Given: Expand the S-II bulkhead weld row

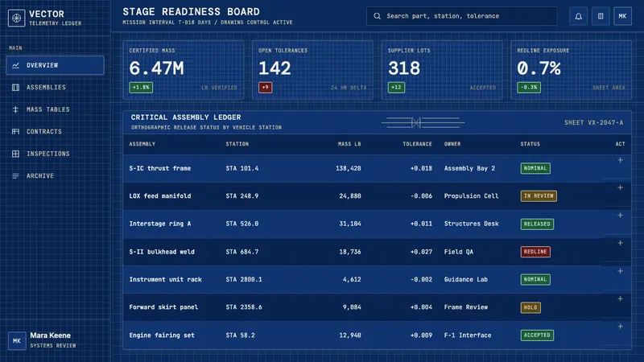Looking at the screenshot, I should 620,243.
